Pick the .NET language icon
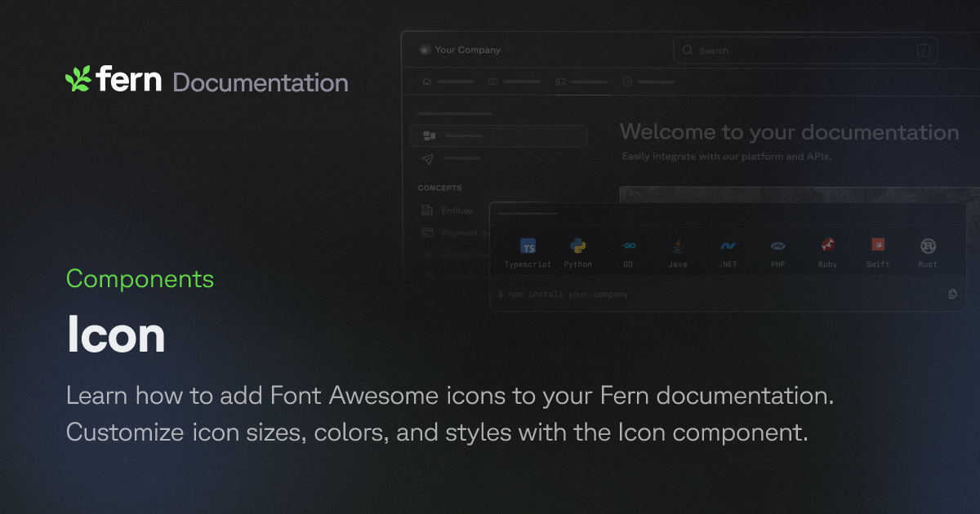Image resolution: width=980 pixels, height=514 pixels. pyautogui.click(x=728, y=246)
